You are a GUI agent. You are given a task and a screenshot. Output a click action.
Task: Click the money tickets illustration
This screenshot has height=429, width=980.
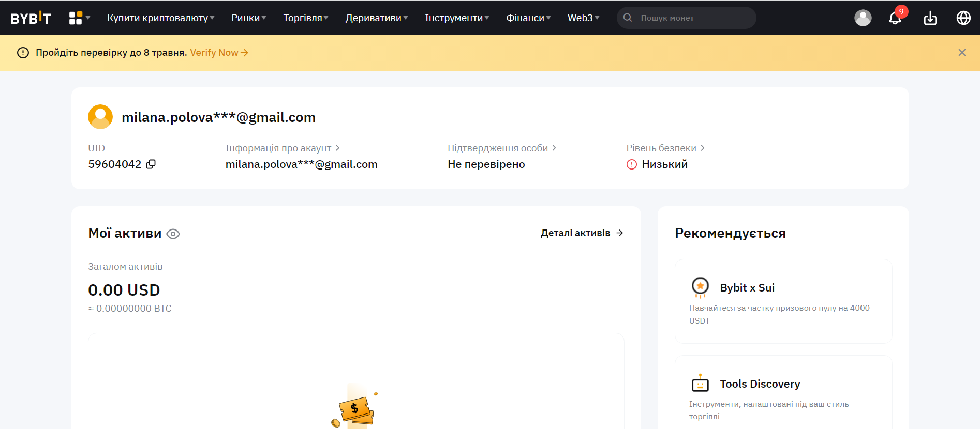click(x=355, y=408)
